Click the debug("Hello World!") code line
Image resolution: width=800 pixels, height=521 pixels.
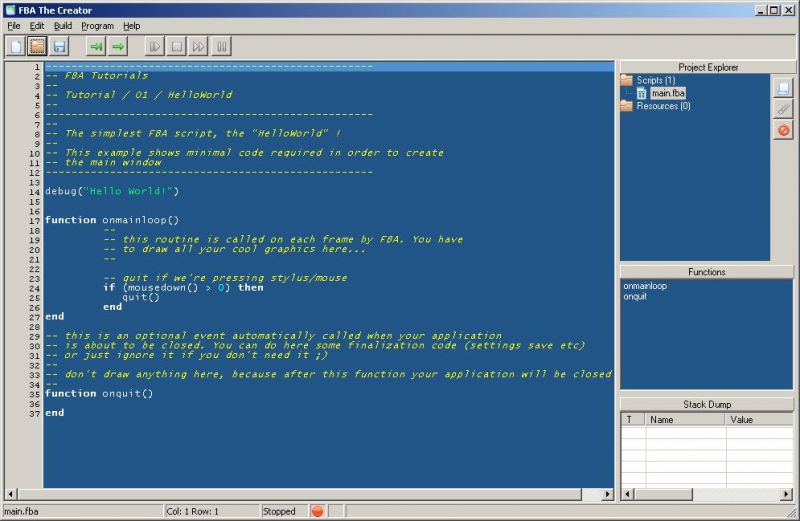pos(112,191)
